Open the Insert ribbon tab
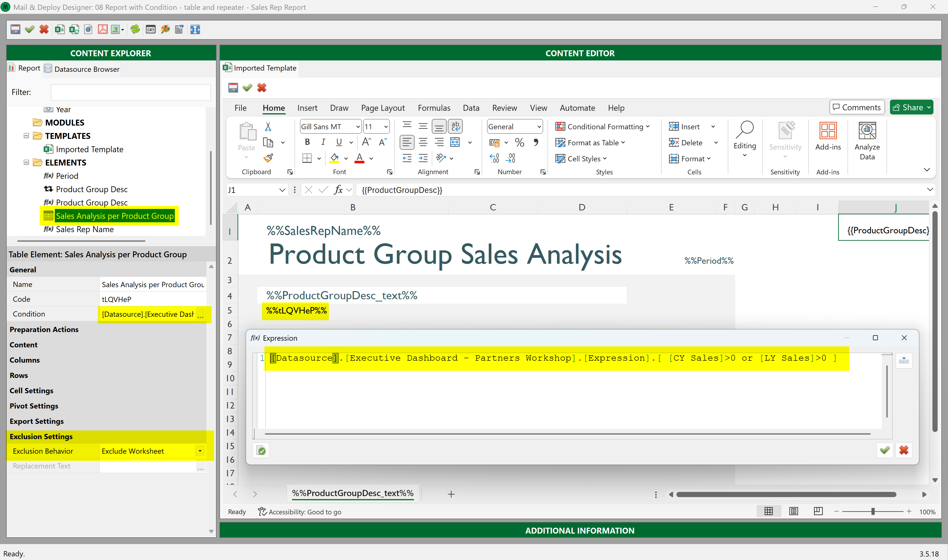948x560 pixels. pos(307,108)
